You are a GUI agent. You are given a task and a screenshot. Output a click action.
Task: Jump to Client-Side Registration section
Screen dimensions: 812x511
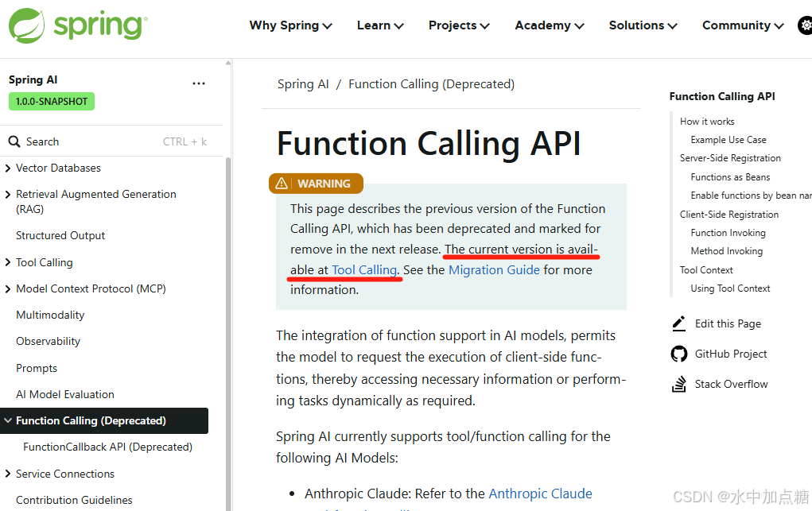pos(729,215)
